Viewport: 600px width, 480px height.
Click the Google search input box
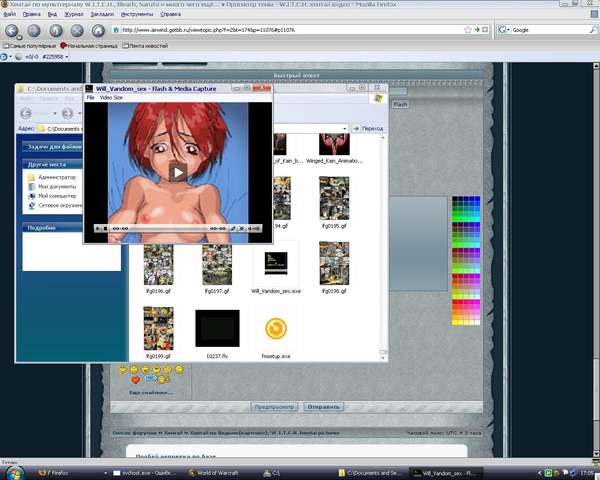tap(549, 30)
